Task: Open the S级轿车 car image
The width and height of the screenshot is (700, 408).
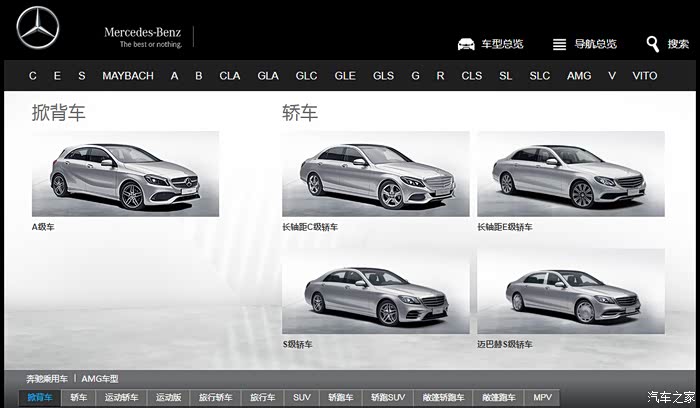Action: coord(375,291)
